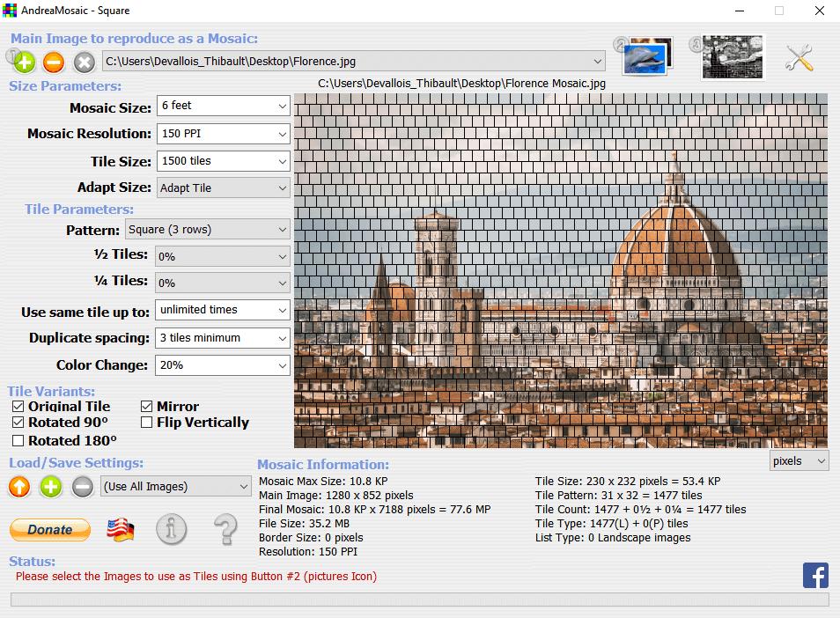Disable the Rotated 90° tile variant
840x618 pixels.
(x=18, y=423)
